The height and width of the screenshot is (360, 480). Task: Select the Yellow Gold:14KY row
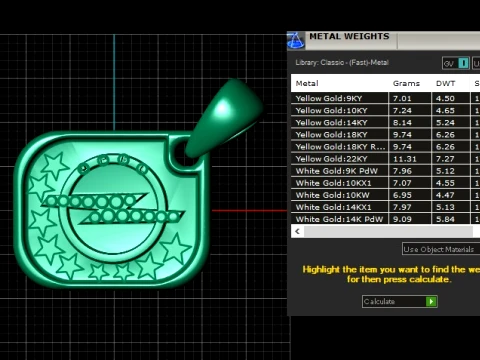[x=385, y=122]
